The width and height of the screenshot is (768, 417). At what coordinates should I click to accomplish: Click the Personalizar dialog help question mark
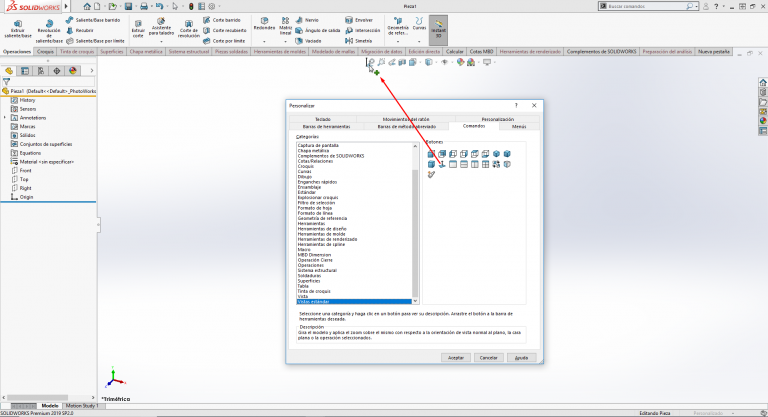click(x=516, y=105)
